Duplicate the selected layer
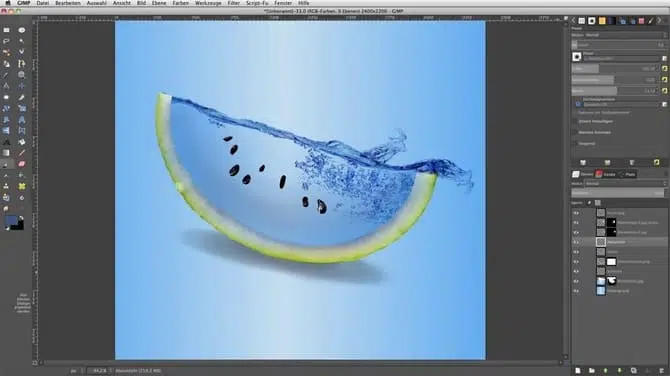This screenshot has height=376, width=670. (x=633, y=370)
